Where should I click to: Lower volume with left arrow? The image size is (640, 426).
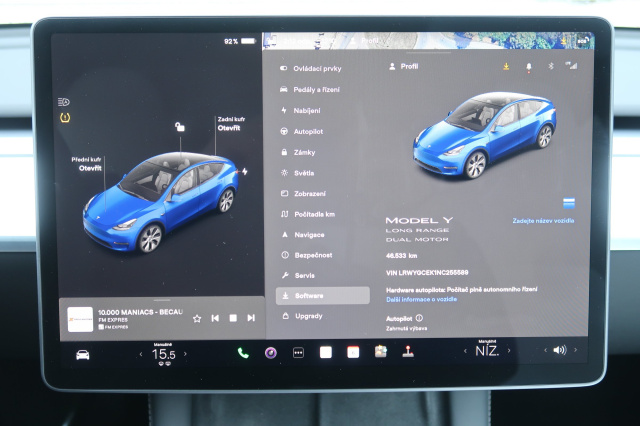[x=545, y=350]
